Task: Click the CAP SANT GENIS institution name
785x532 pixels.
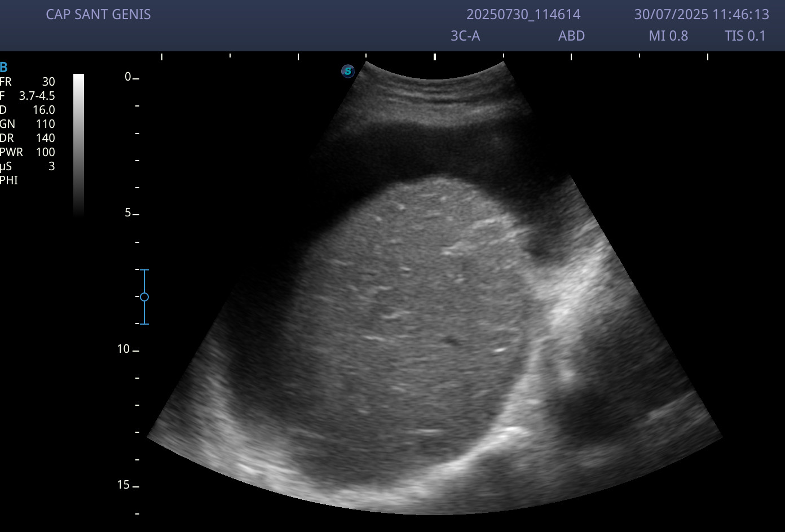Action: [98, 15]
